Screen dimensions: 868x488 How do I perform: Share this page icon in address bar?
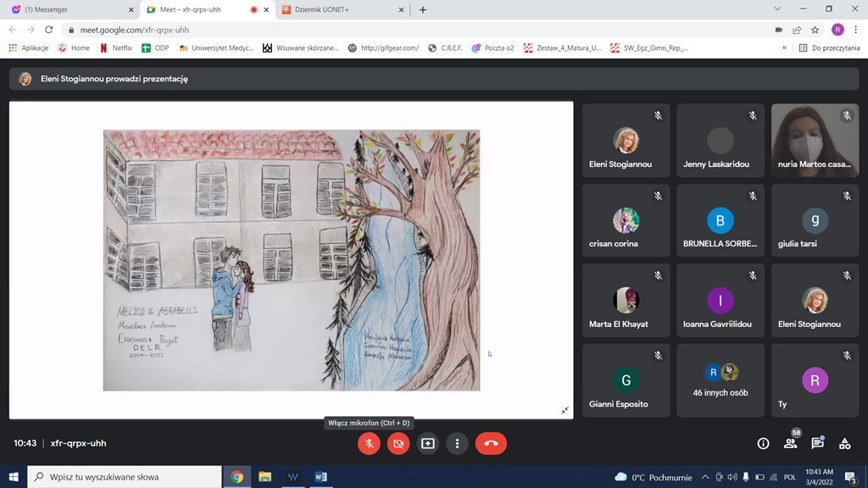797,30
